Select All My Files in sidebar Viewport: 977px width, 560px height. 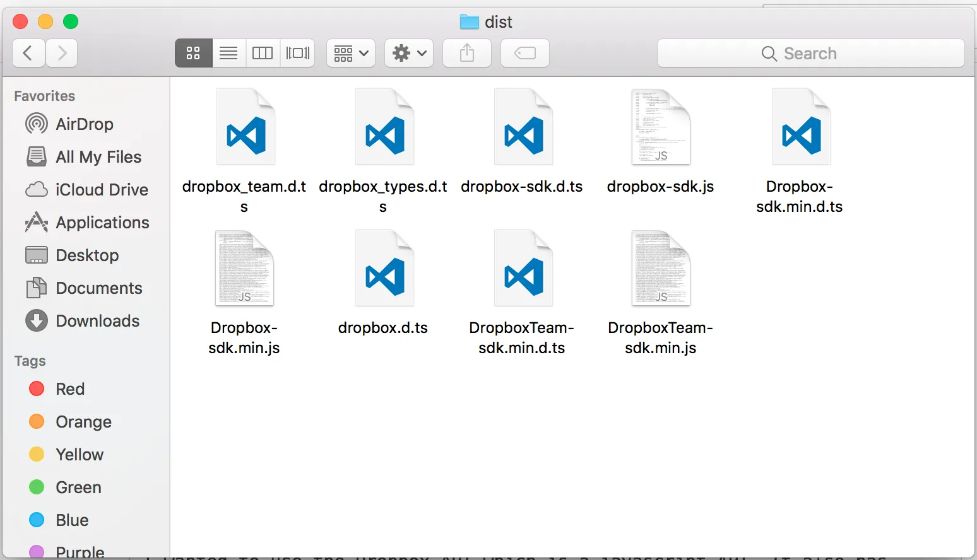85,156
